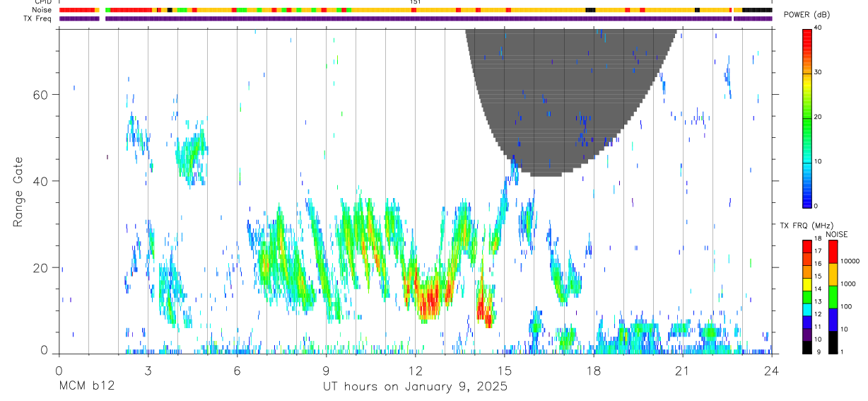The height and width of the screenshot is (401, 868).
Task: Click the red 18 MHz segment of TX FRQ scale
Action: (x=807, y=246)
